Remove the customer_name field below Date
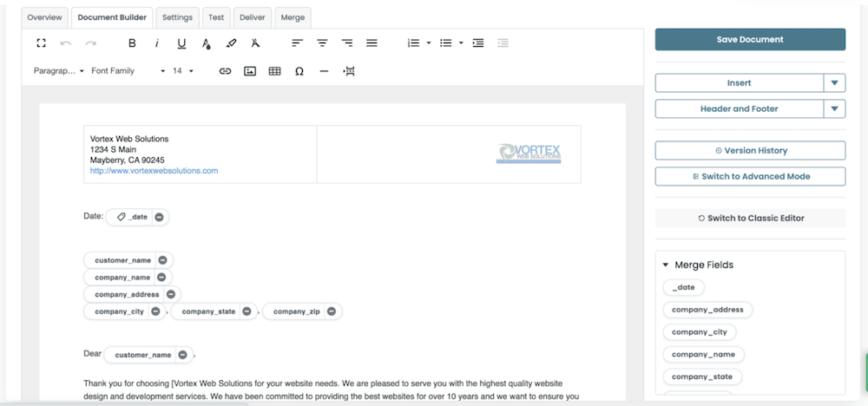Image resolution: width=868 pixels, height=406 pixels. click(x=162, y=260)
